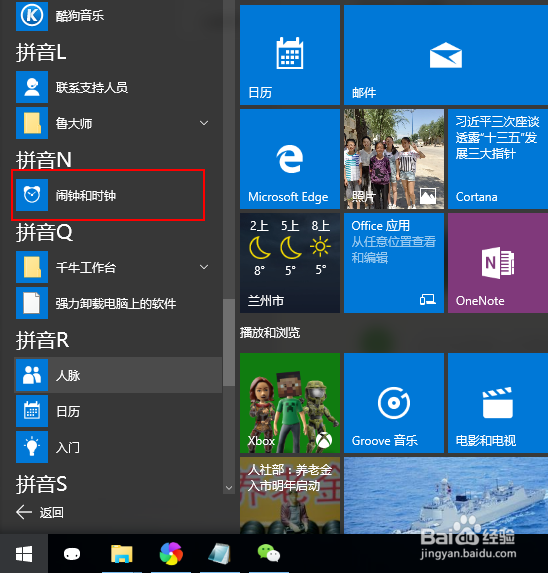Viewport: 548px width, 573px height.
Task: Open WeChat from the taskbar
Action: (x=269, y=554)
